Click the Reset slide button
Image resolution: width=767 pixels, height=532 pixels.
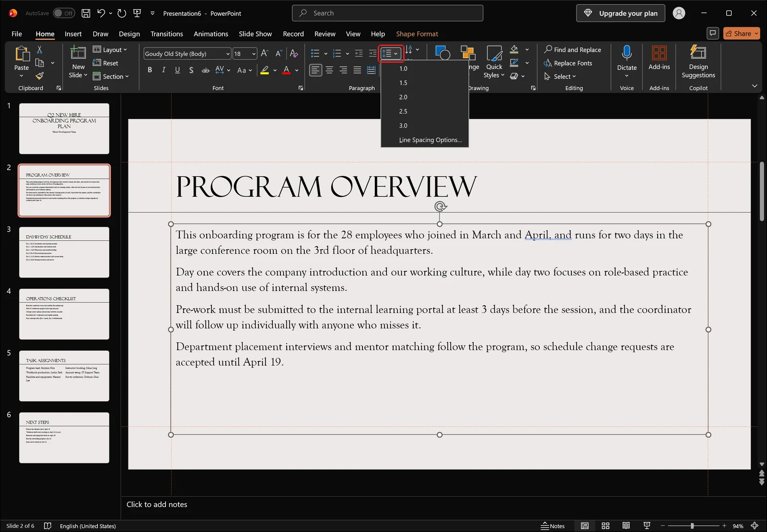click(105, 63)
